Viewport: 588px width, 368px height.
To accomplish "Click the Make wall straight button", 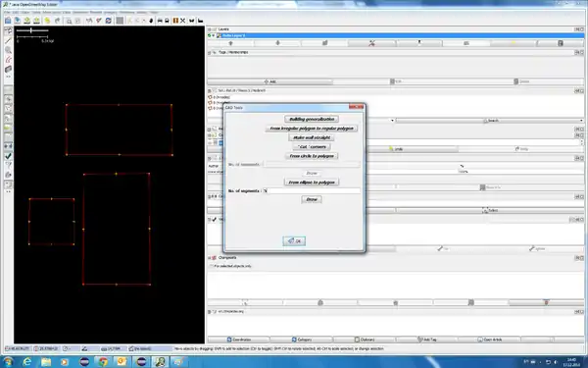I will [x=312, y=137].
